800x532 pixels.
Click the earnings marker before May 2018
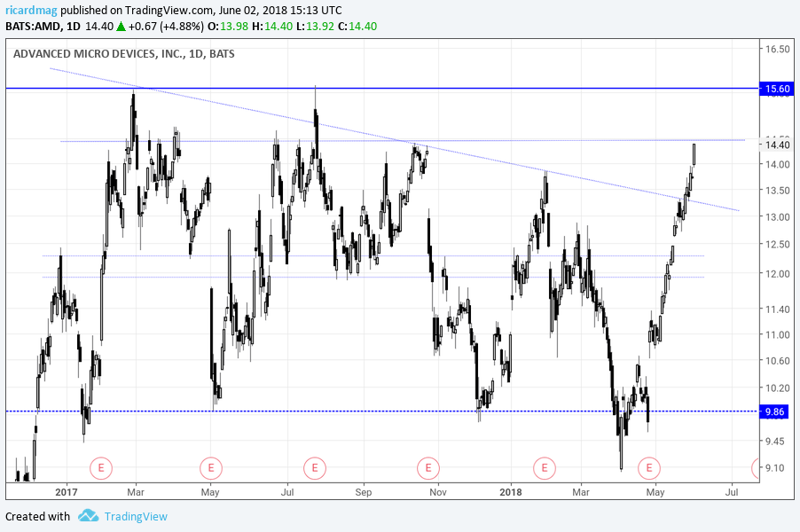[x=649, y=468]
